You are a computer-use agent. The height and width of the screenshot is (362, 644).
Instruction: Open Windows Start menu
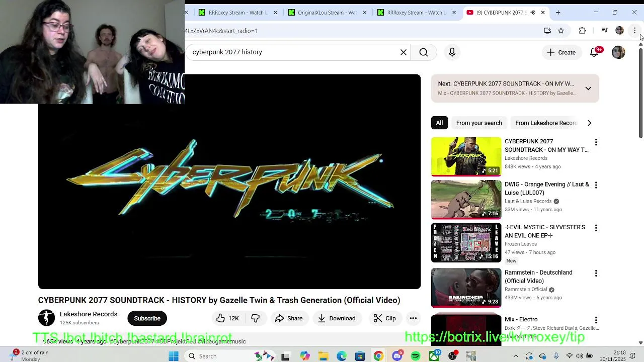pyautogui.click(x=174, y=356)
